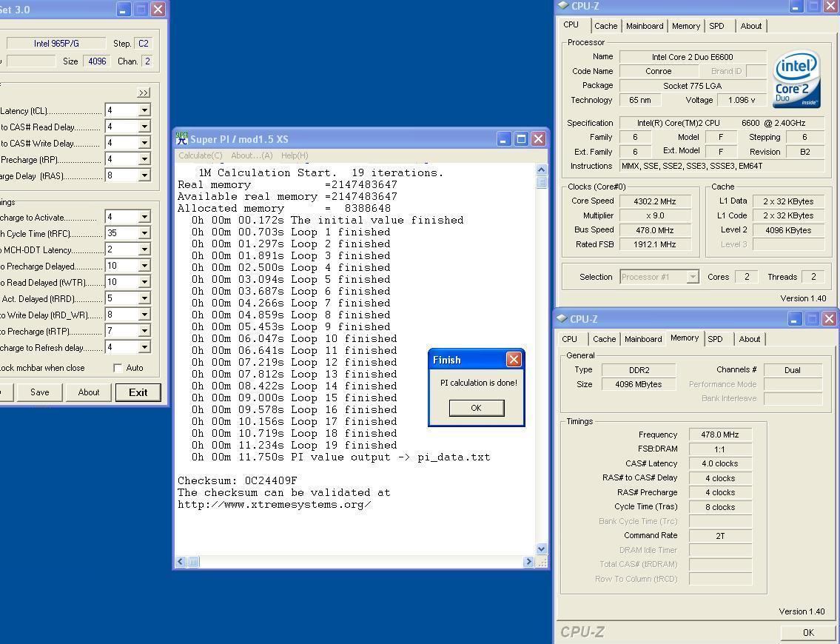Click the >> expand button in MemSet
The height and width of the screenshot is (644, 840).
(x=144, y=93)
